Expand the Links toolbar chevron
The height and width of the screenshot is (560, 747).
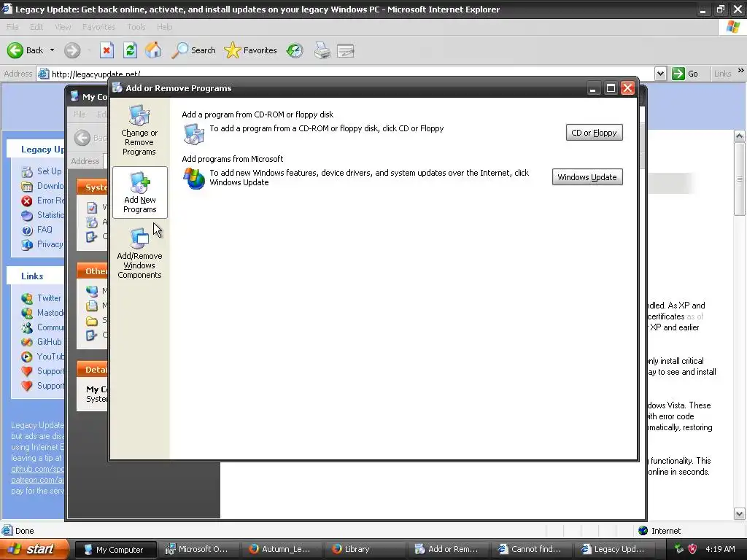click(741, 71)
